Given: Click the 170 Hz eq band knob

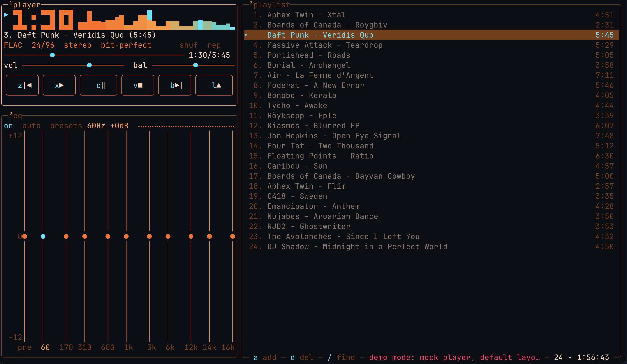Looking at the screenshot, I should point(66,236).
